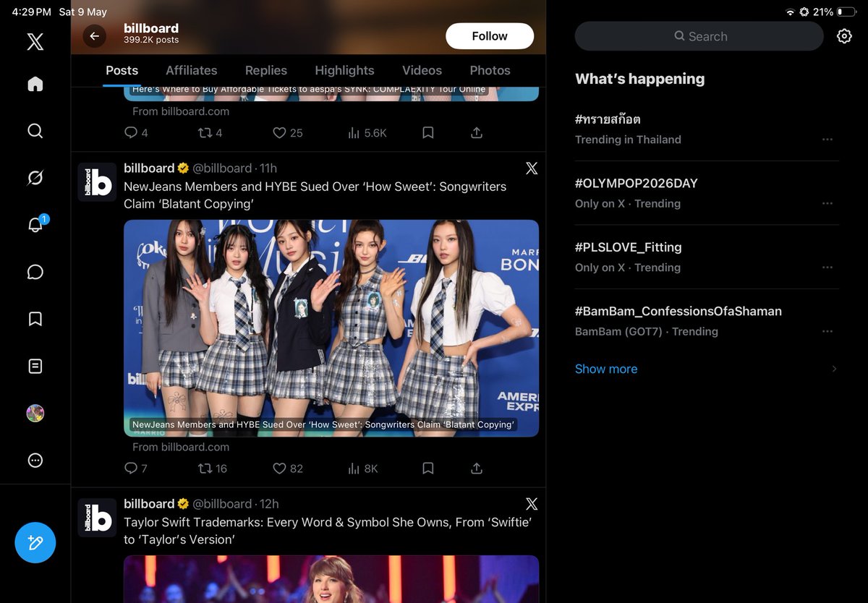Switch to the Highlights tab

point(344,70)
